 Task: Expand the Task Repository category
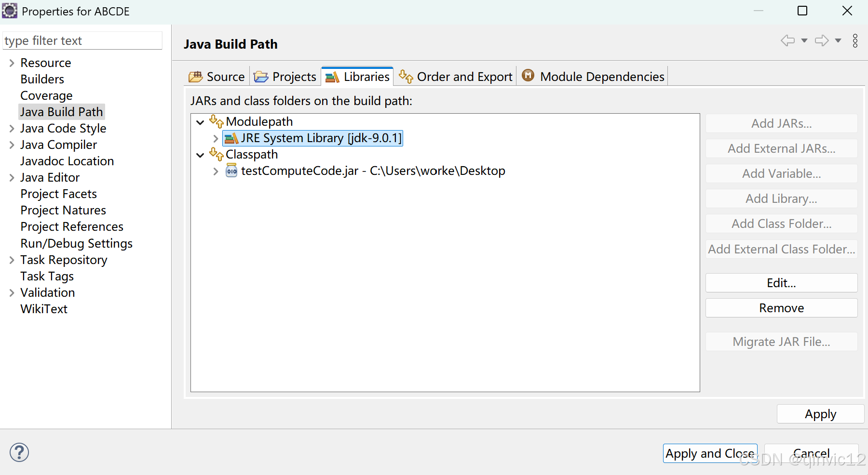tap(12, 260)
